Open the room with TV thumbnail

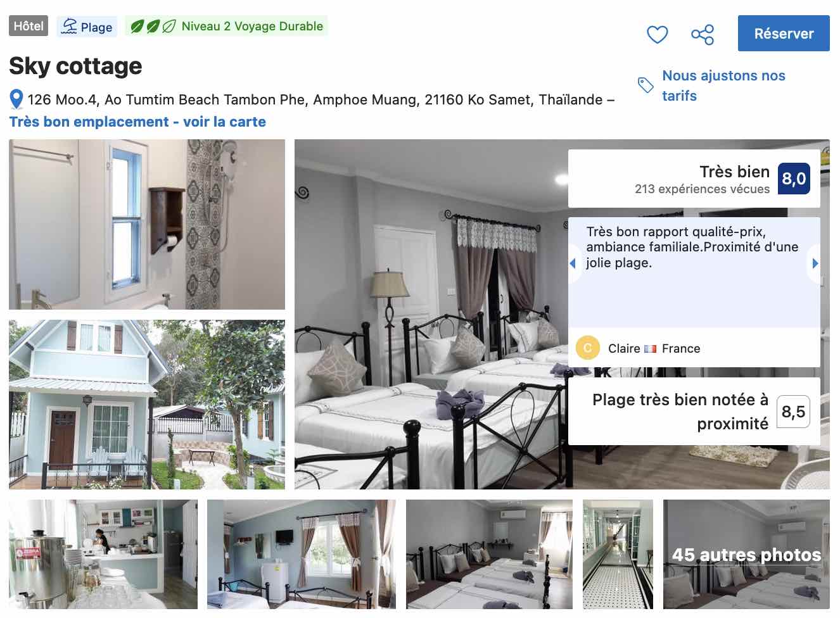pyautogui.click(x=302, y=555)
